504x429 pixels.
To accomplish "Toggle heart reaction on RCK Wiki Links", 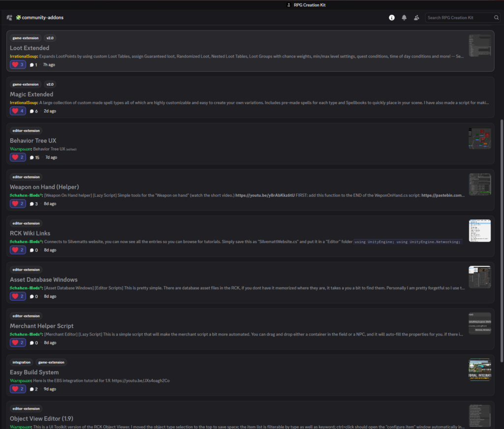I will (x=18, y=250).
